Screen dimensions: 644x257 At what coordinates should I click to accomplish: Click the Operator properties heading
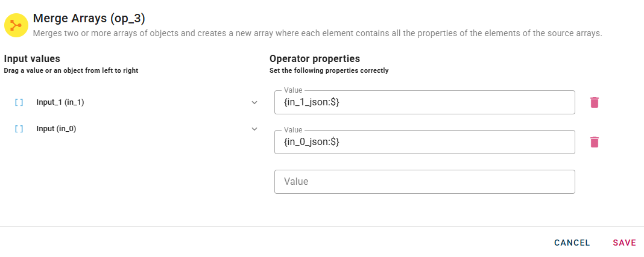(315, 59)
